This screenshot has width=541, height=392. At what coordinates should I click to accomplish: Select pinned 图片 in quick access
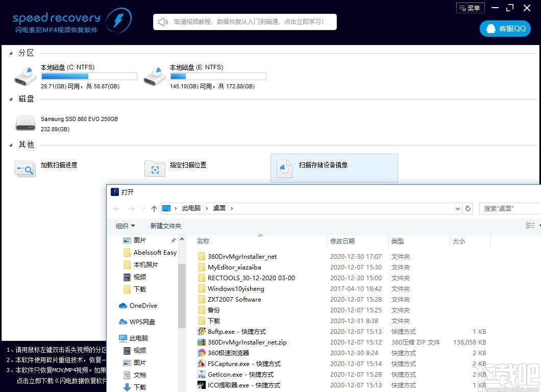pos(140,240)
